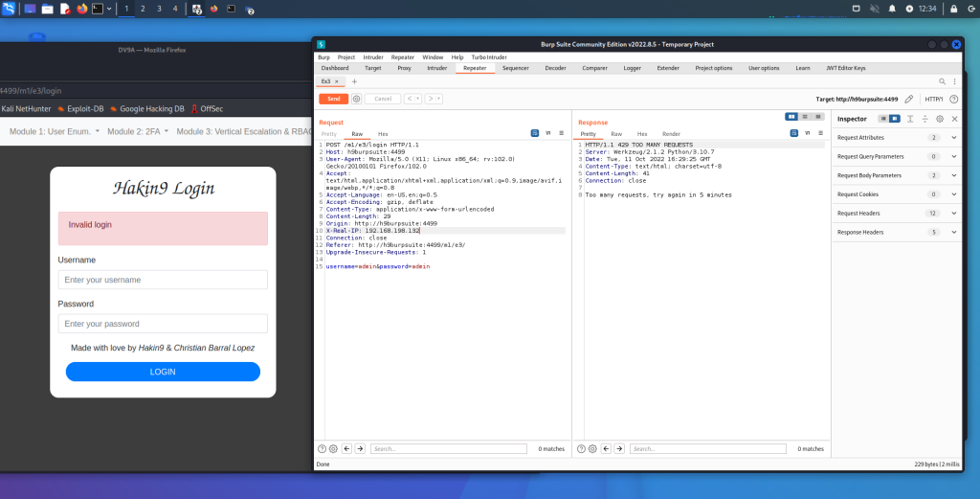This screenshot has height=499, width=980.
Task: Open the Burp menu
Action: tap(323, 57)
